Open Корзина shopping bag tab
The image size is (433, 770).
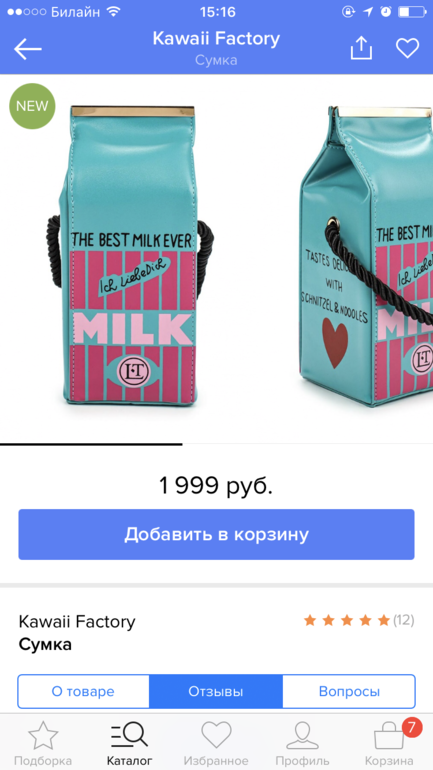389,743
